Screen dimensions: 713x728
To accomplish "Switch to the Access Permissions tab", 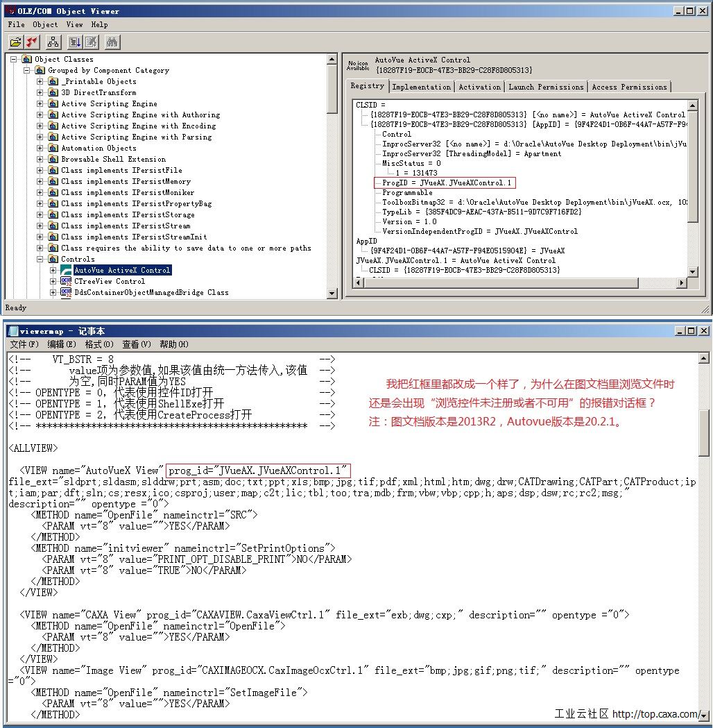I will pos(630,87).
